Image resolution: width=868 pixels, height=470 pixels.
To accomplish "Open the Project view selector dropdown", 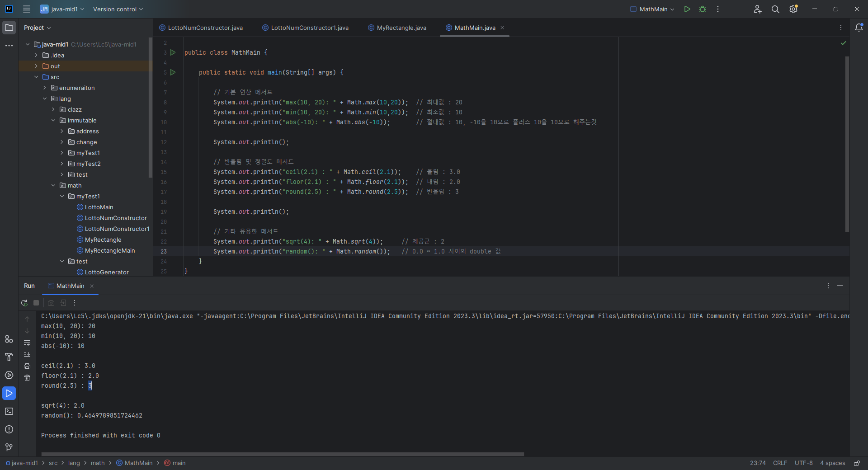I will coord(37,28).
